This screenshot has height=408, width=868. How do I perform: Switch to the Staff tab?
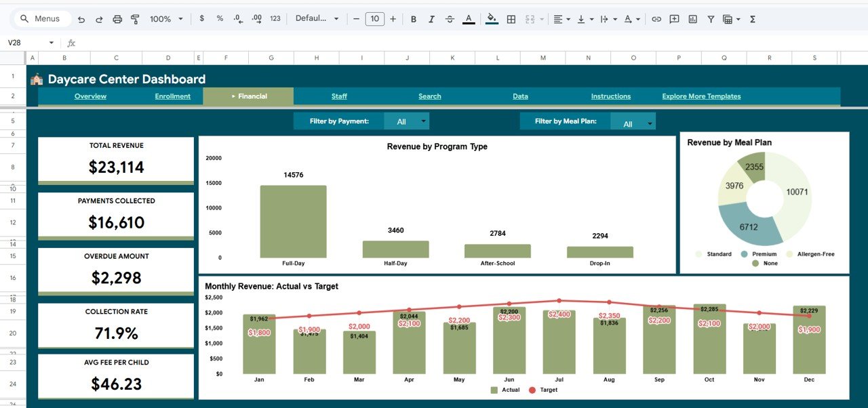coord(339,96)
